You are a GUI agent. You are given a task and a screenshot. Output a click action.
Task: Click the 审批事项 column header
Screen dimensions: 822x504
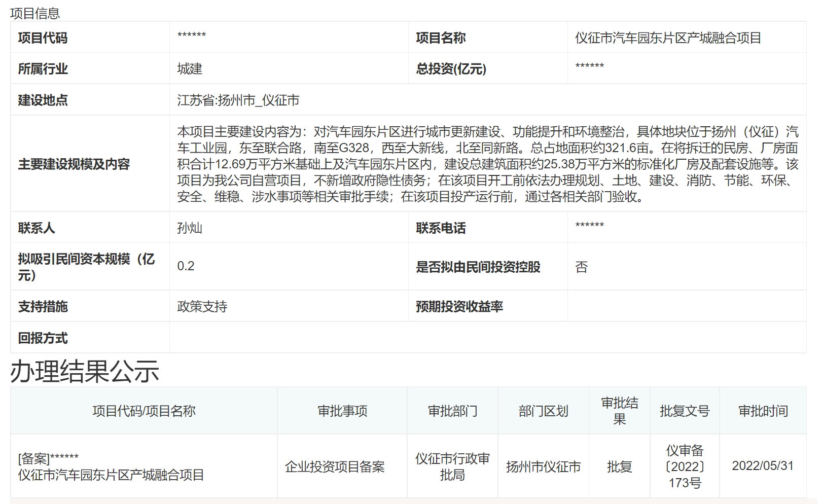pos(342,411)
